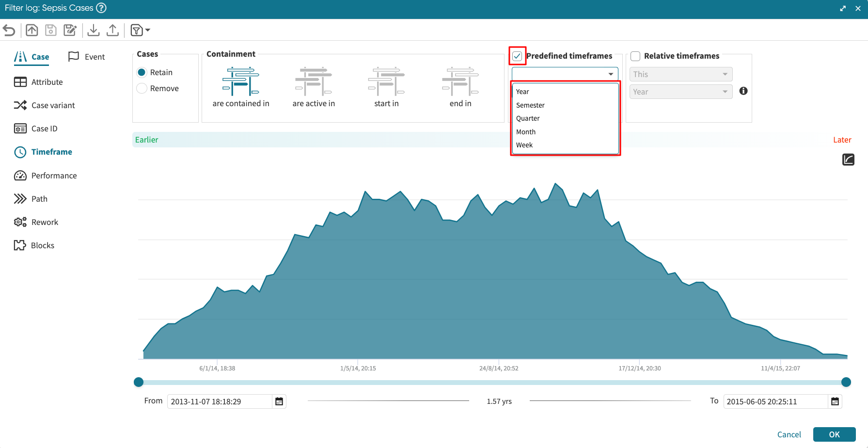The width and height of the screenshot is (868, 448).
Task: Pick the 'start in' containment option
Action: [386, 81]
